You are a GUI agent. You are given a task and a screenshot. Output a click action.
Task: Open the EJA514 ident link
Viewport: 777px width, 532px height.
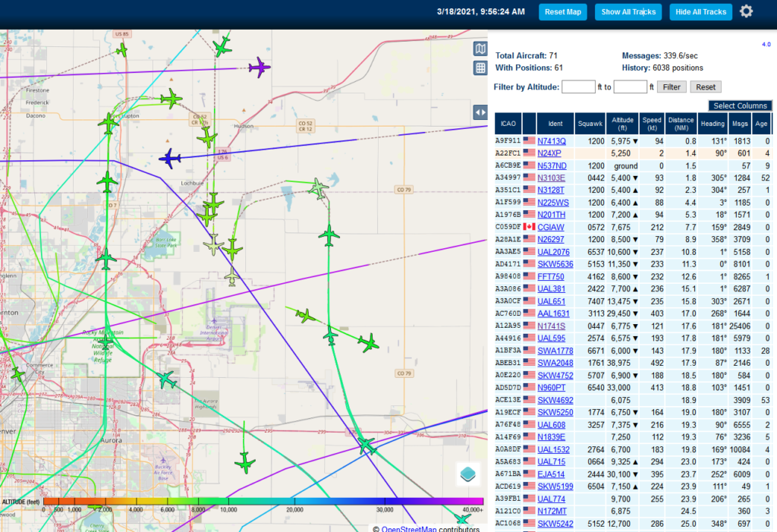pos(551,474)
